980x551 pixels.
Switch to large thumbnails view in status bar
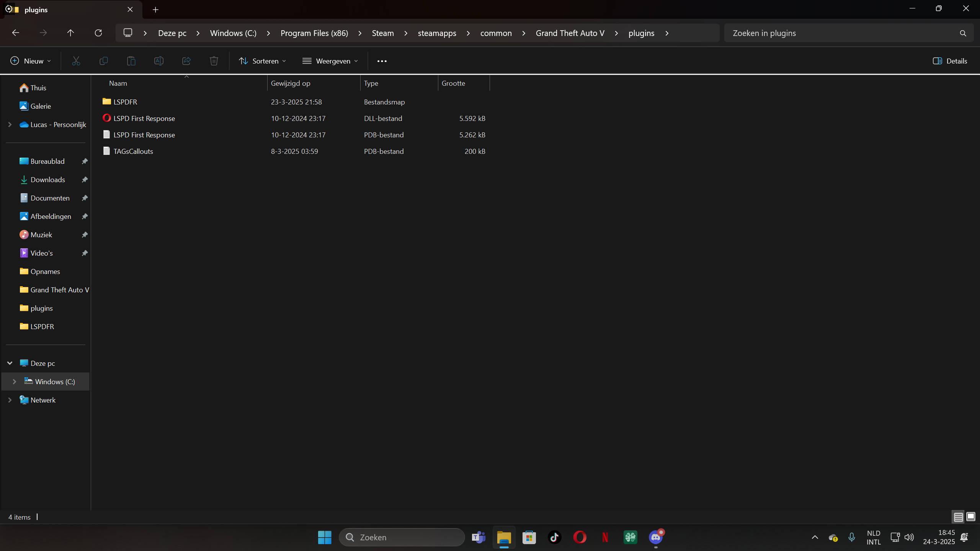coord(971,517)
